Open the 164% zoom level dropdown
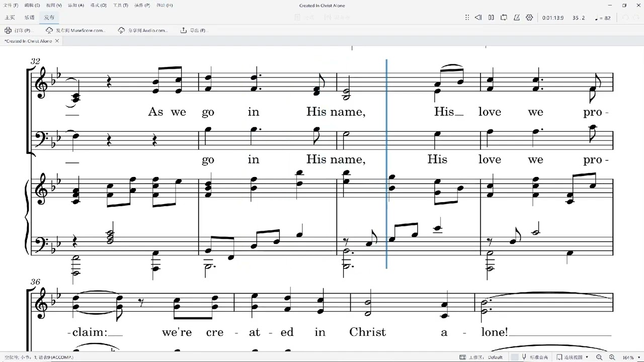 [631, 357]
